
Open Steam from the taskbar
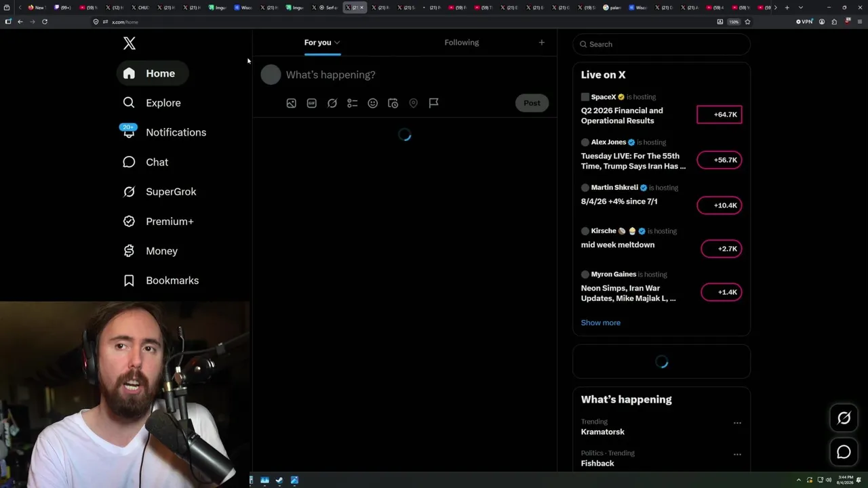click(x=279, y=481)
